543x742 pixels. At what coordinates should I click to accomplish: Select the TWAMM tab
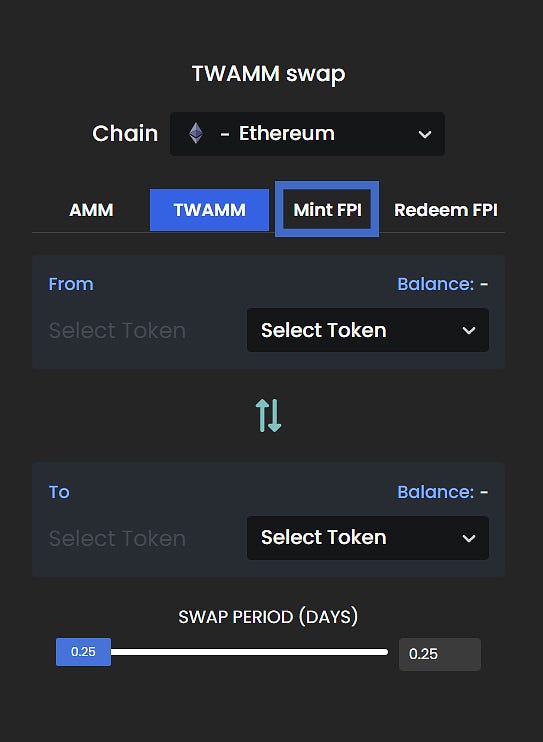click(x=209, y=210)
